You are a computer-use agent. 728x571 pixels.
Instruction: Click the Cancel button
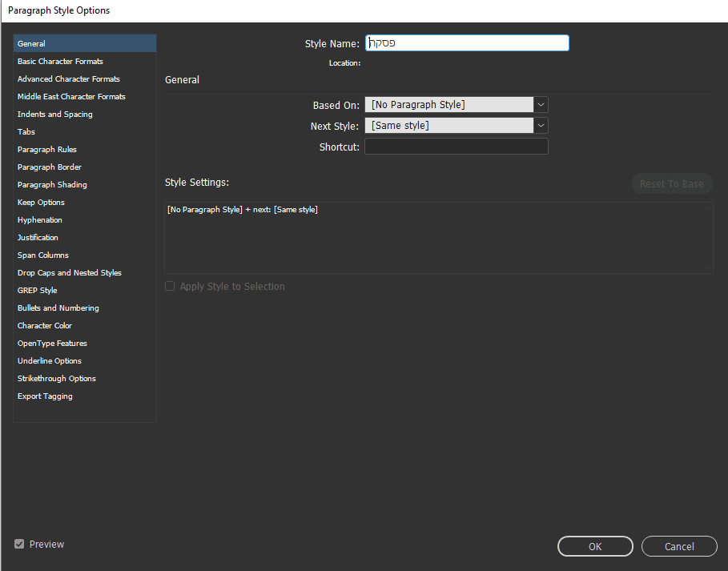pos(679,546)
